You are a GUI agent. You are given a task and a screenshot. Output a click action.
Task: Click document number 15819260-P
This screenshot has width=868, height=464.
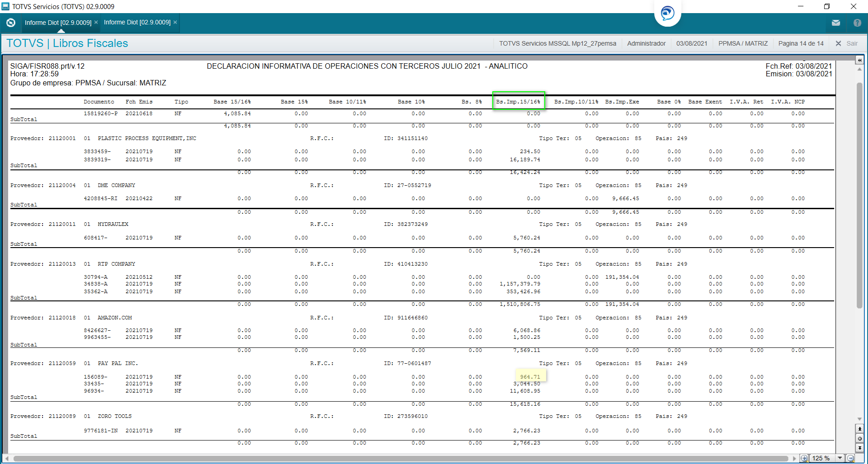pyautogui.click(x=100, y=113)
